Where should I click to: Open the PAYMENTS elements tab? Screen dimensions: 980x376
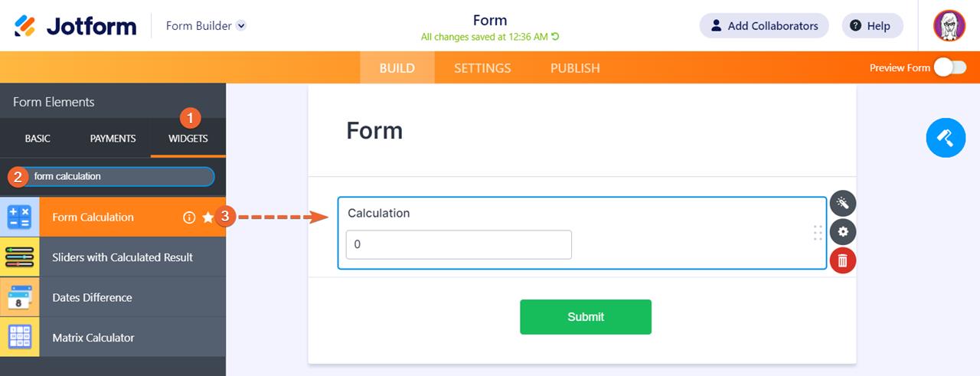coord(113,139)
